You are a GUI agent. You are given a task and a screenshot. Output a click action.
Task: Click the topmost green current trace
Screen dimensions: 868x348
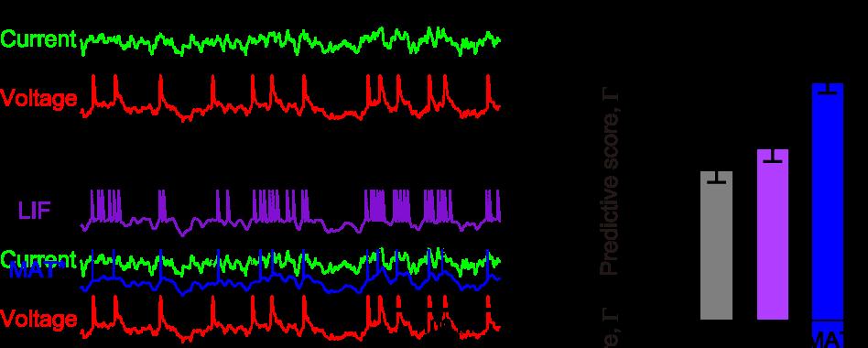(x=290, y=41)
